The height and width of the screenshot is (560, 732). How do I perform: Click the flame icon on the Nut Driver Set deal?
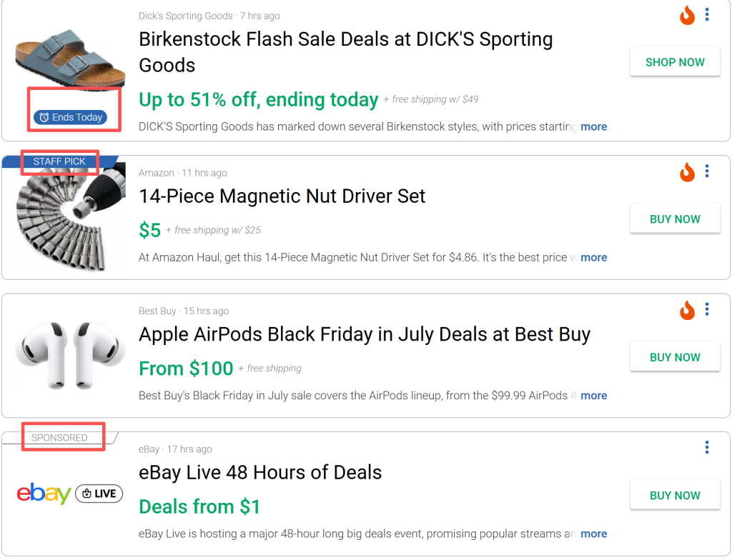coord(687,171)
